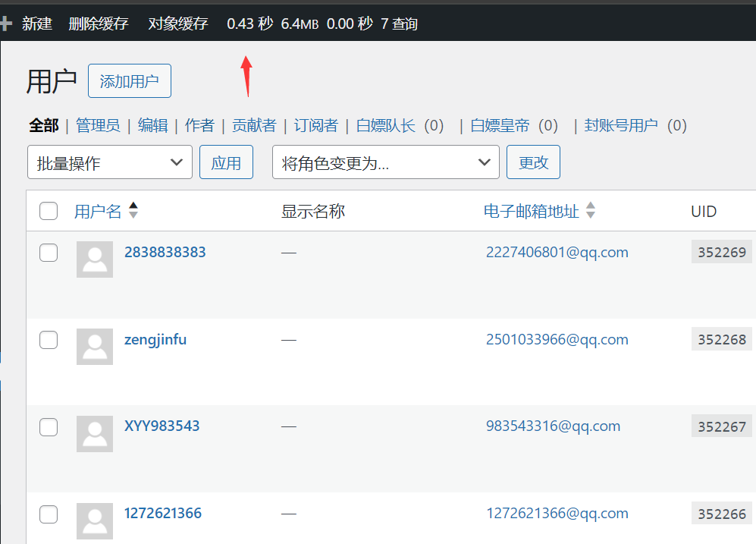Expand the 将角色变更为 role dropdown
This screenshot has height=544, width=756.
[385, 163]
